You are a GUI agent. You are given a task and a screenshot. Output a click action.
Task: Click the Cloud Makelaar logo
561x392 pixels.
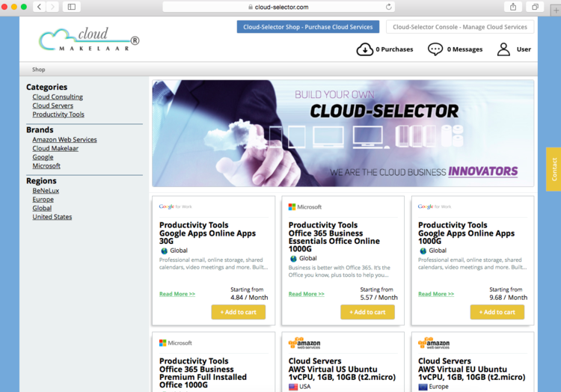pyautogui.click(x=89, y=40)
